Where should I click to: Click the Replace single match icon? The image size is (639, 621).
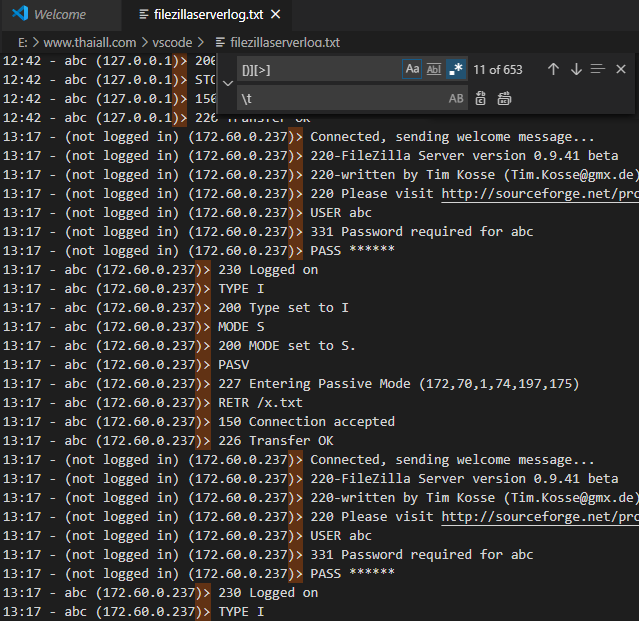point(481,99)
